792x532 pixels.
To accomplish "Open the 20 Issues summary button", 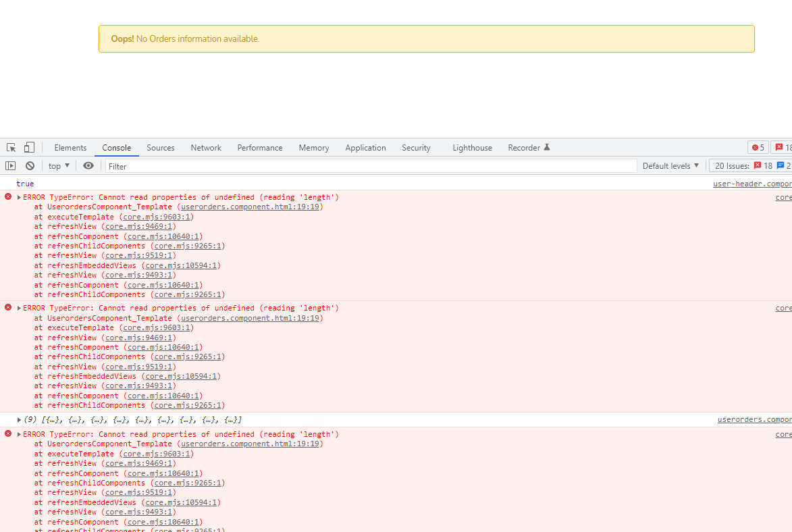I will (752, 165).
